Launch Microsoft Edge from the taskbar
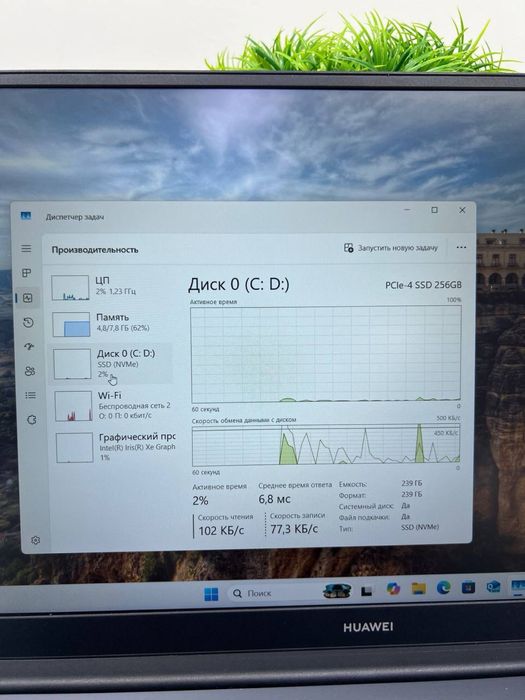 click(x=443, y=588)
